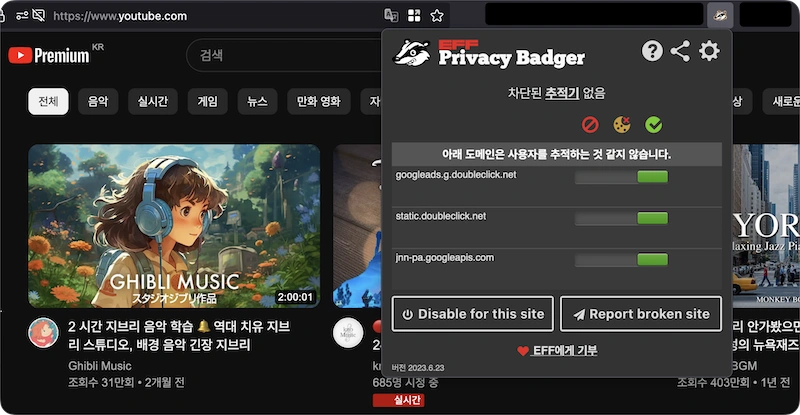Select the 음악 category chip

pos(98,101)
